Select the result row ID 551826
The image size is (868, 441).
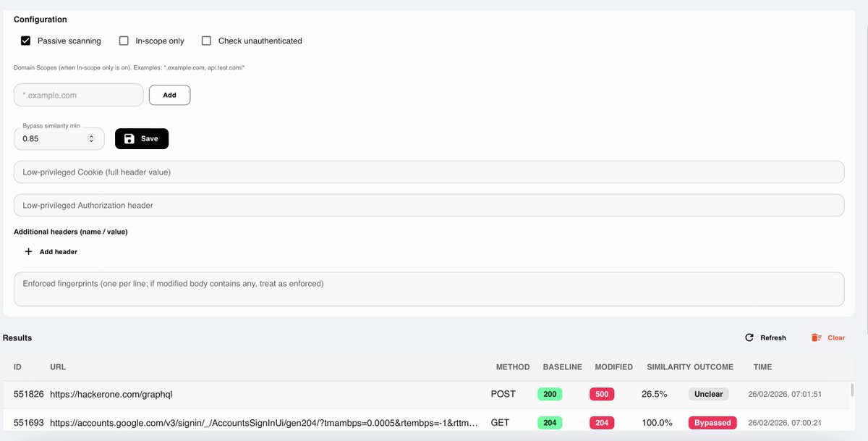(29, 394)
